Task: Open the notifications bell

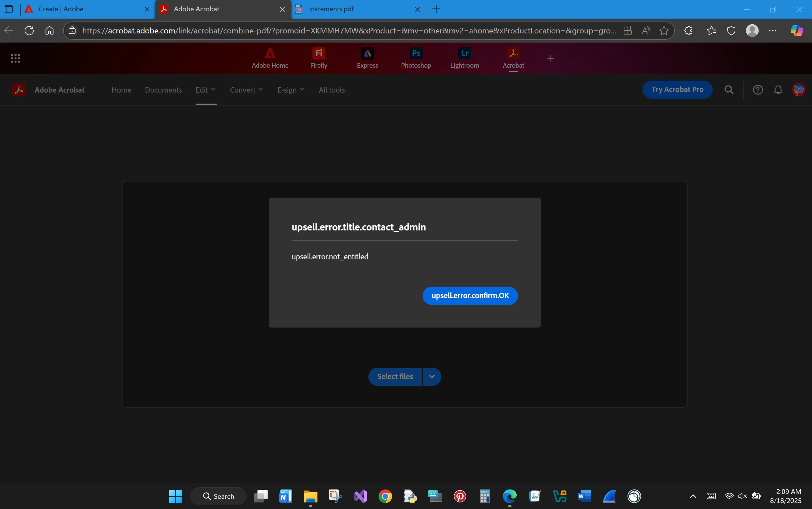Action: coord(778,90)
